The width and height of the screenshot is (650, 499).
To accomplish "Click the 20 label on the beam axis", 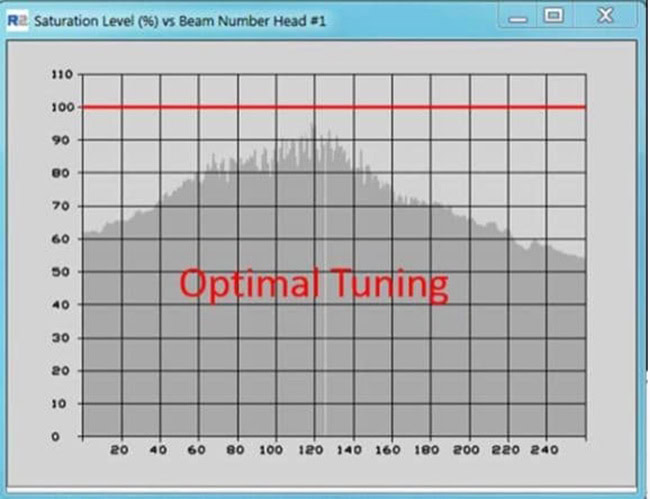I will tap(119, 451).
